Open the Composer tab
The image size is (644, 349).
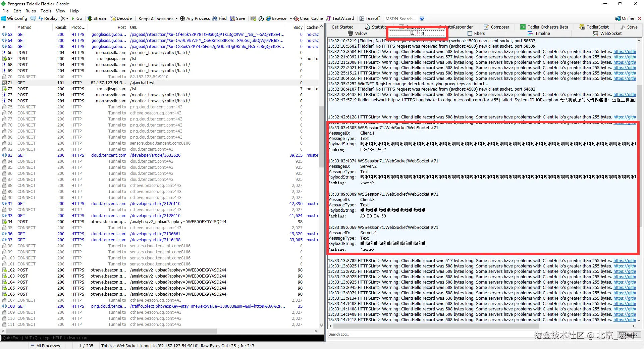pos(496,27)
